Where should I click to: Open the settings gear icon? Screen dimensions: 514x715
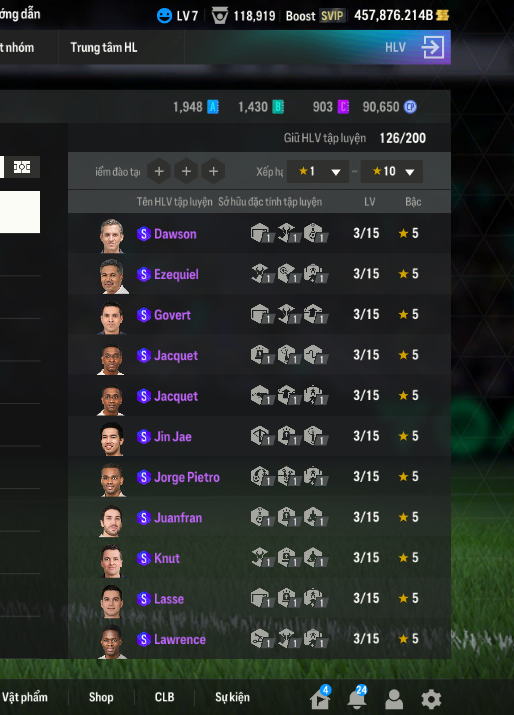click(x=431, y=699)
